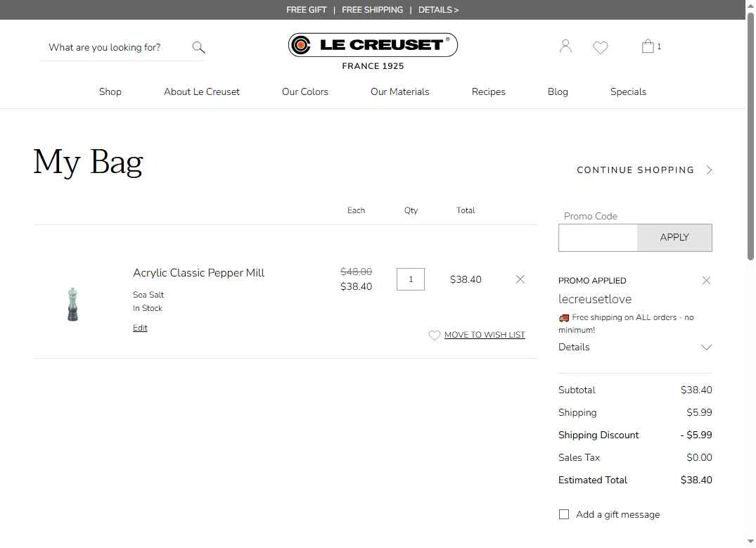Click the struck-through $48.00 price

(356, 272)
